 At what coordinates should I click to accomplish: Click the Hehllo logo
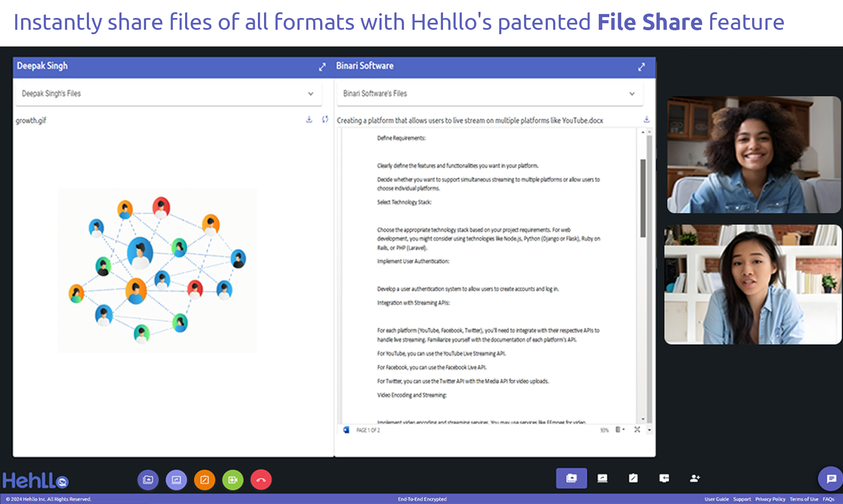[36, 480]
